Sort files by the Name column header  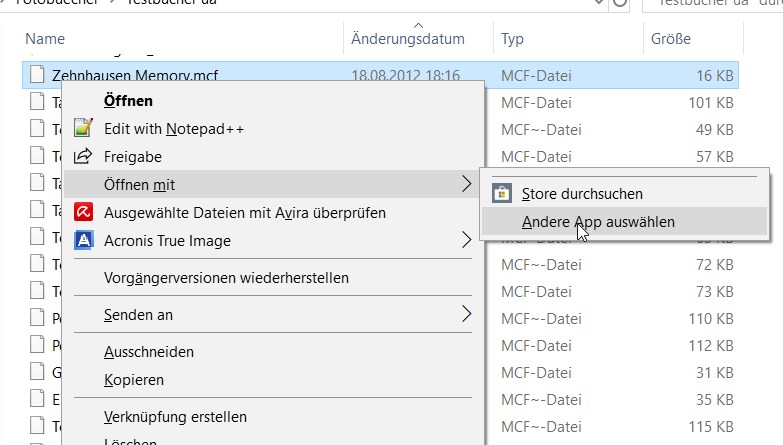click(x=45, y=39)
